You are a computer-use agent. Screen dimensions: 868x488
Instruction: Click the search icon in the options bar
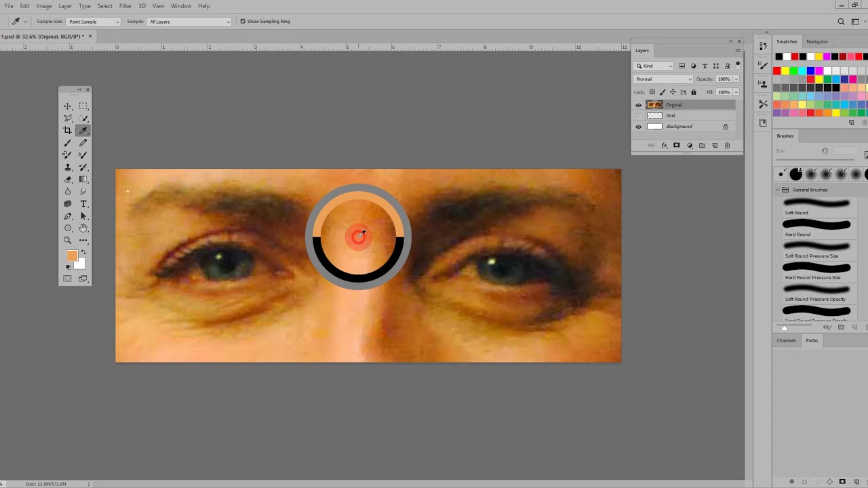tap(841, 22)
